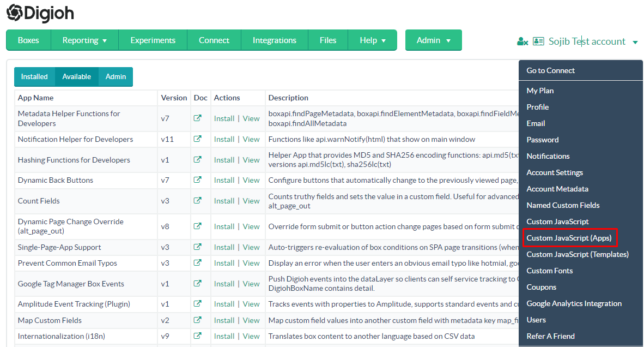644x347 pixels.
Task: Install Metadata Helper Functions for Developers
Action: (224, 118)
